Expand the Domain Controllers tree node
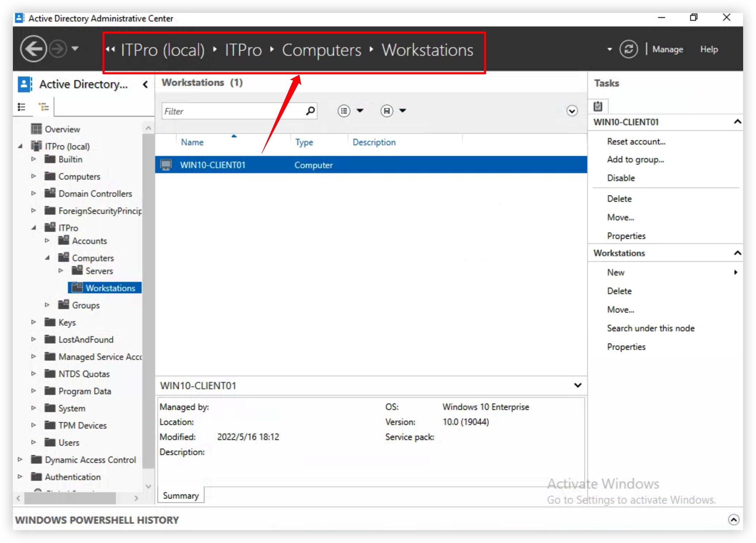 pos(33,194)
